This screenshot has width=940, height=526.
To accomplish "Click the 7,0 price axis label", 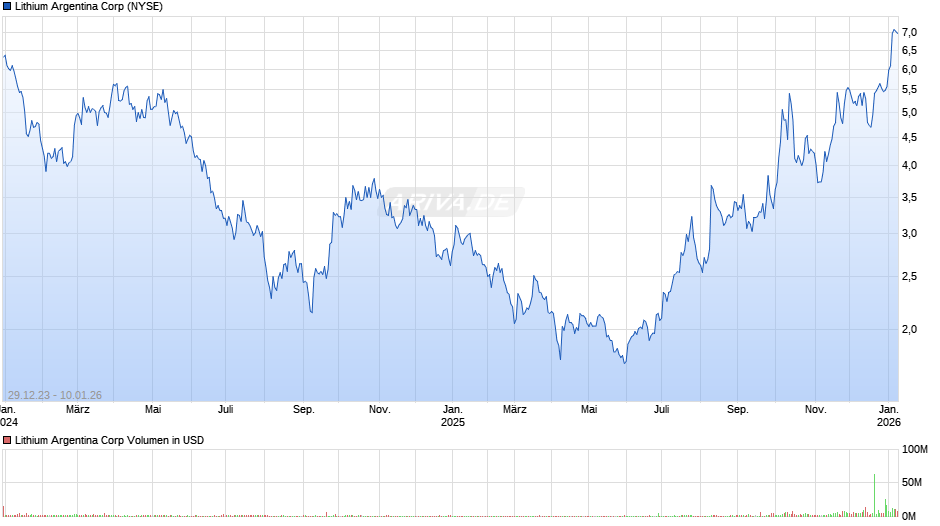I will coord(909,32).
